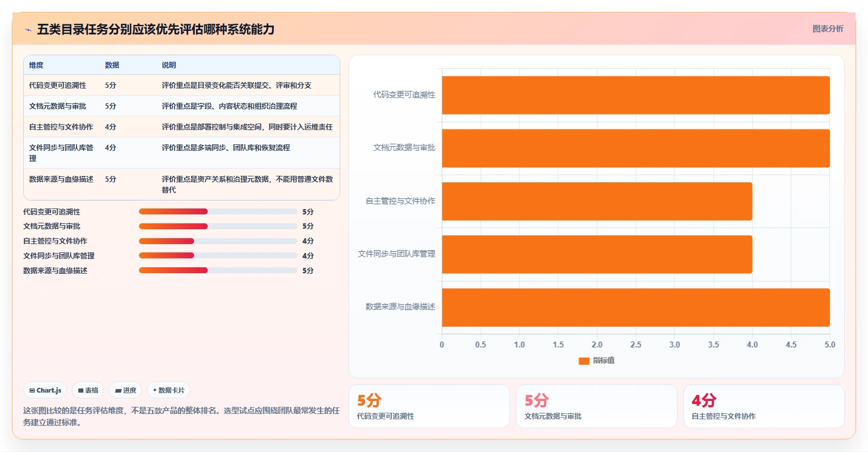Open the 5分 代码变更可追溯性 data card

click(429, 406)
